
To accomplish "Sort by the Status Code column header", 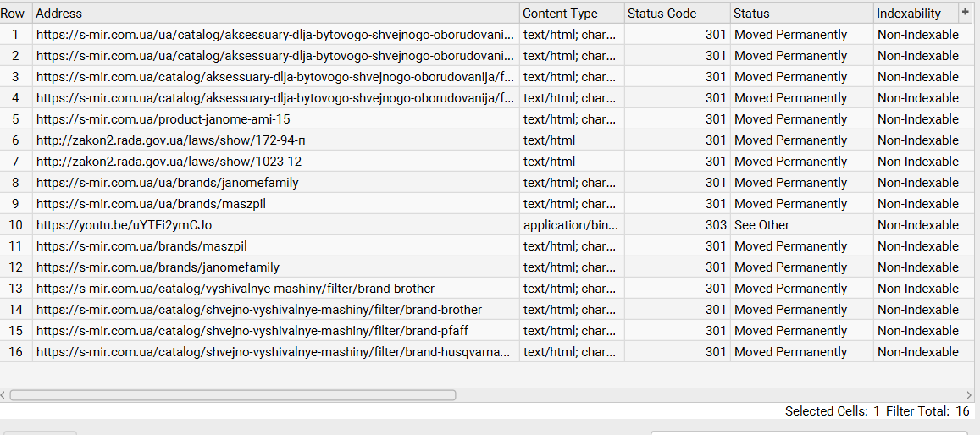I will click(x=676, y=14).
